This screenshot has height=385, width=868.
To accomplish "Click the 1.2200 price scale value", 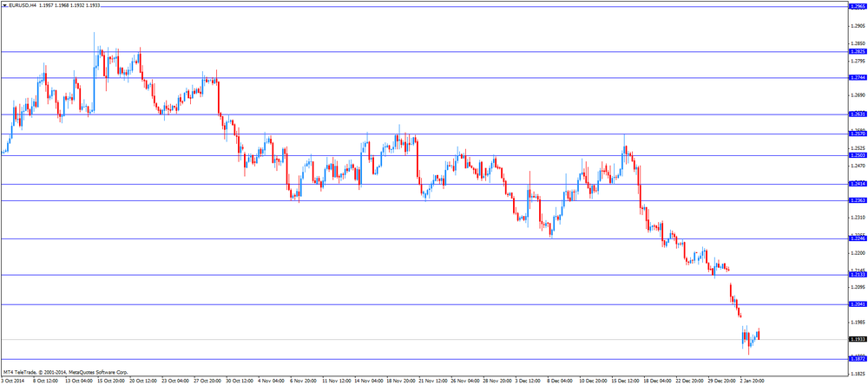I will click(858, 253).
